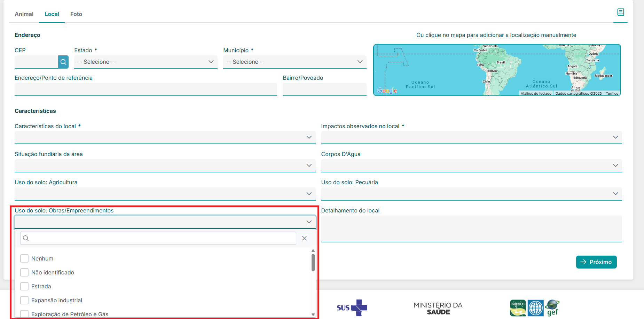Check the Nenhum option

point(24,258)
